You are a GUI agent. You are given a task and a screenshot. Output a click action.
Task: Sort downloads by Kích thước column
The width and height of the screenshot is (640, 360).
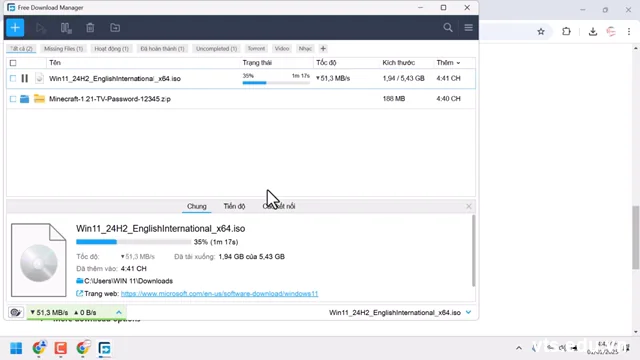tap(398, 62)
